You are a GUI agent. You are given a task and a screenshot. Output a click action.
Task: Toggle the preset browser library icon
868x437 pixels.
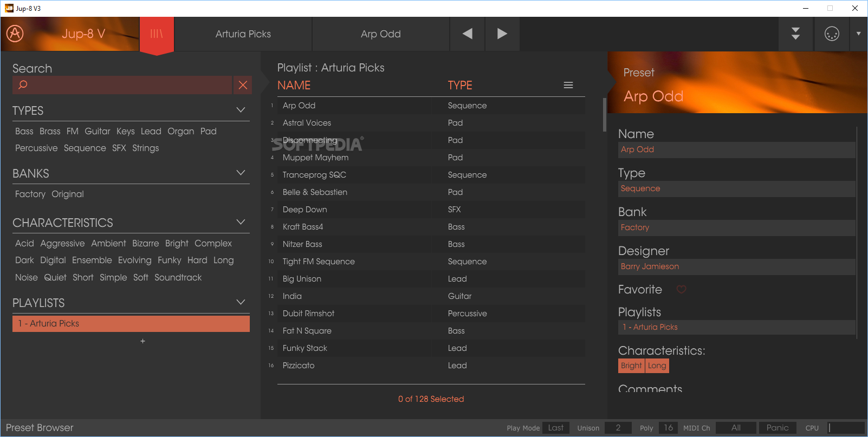click(x=157, y=34)
